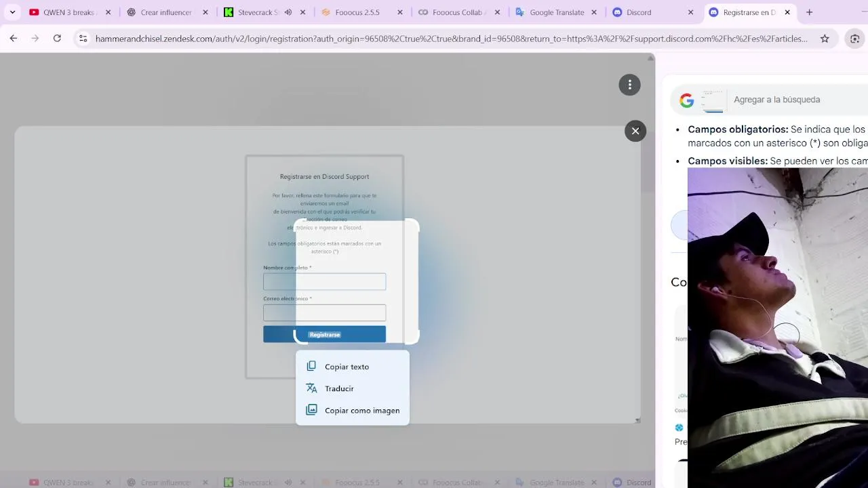Go back to the previous page
This screenshot has height=488, width=868.
click(14, 39)
